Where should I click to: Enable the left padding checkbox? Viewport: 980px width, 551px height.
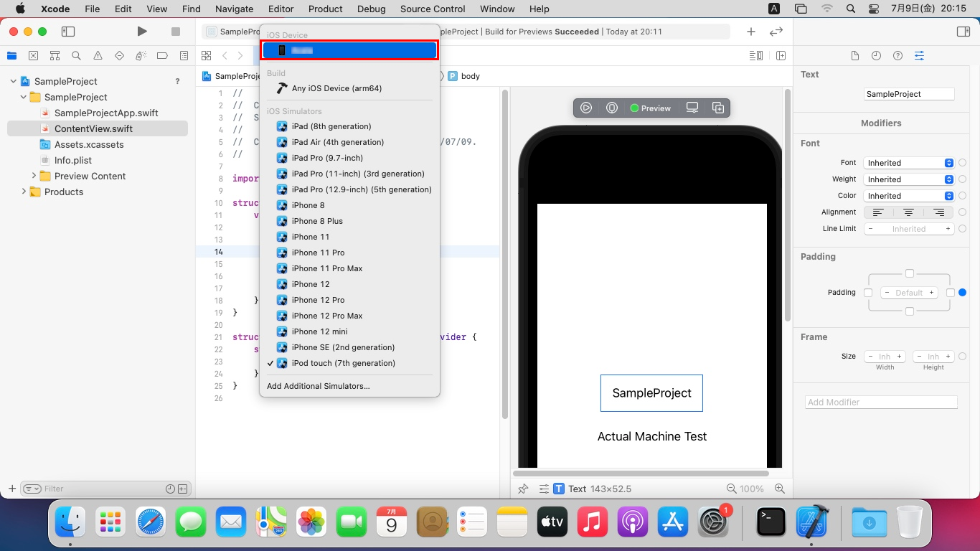868,293
